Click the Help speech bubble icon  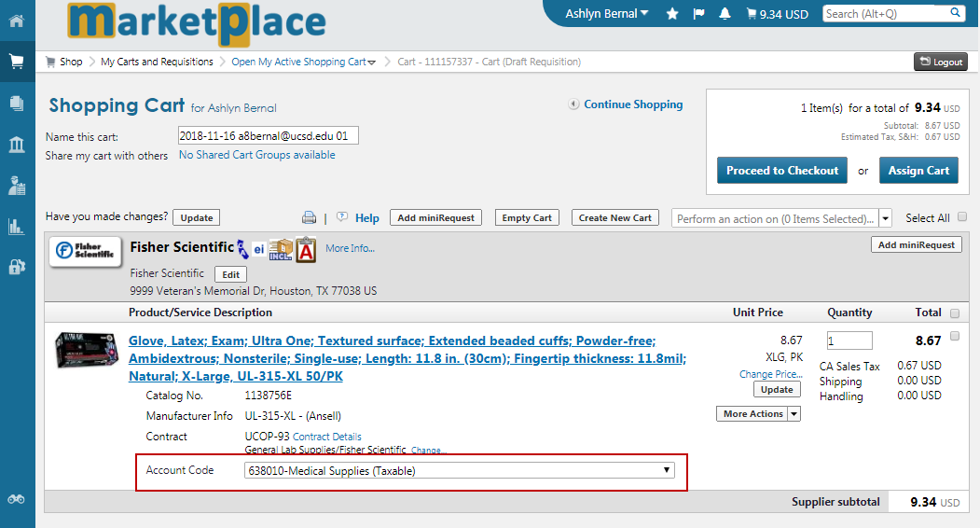(x=342, y=217)
